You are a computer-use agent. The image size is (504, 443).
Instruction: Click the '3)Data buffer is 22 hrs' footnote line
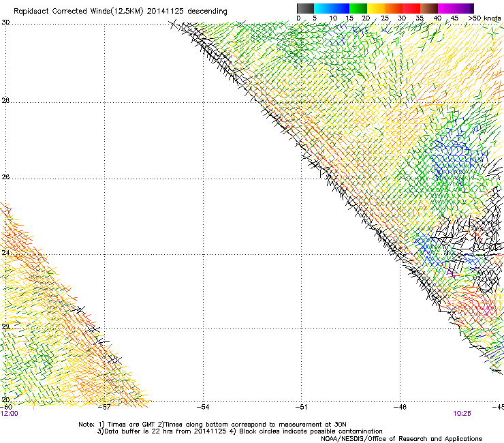point(240,431)
